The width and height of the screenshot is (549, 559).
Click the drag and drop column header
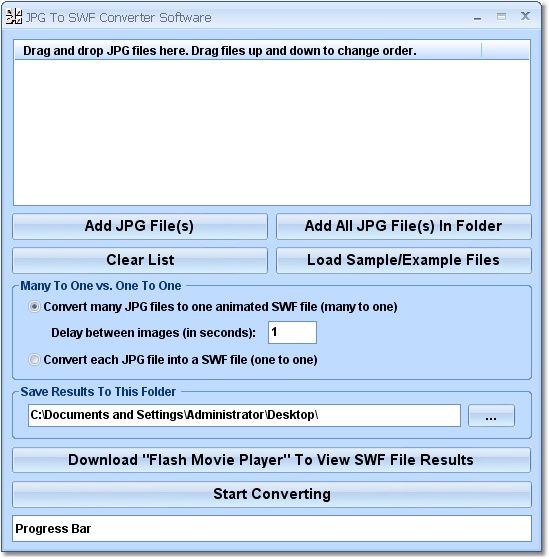point(248,51)
